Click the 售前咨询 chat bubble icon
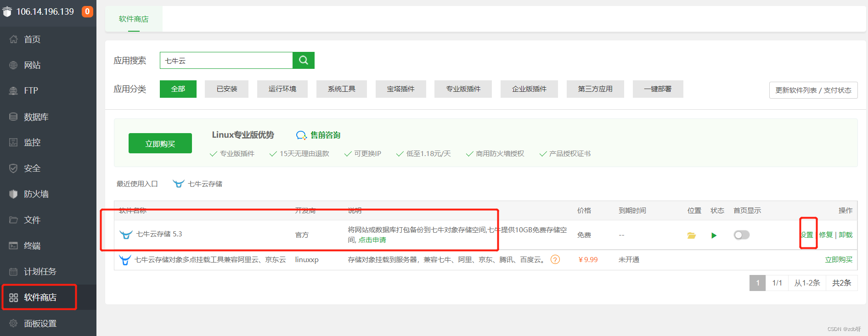Screen dimensions: 868x336 [x=301, y=135]
